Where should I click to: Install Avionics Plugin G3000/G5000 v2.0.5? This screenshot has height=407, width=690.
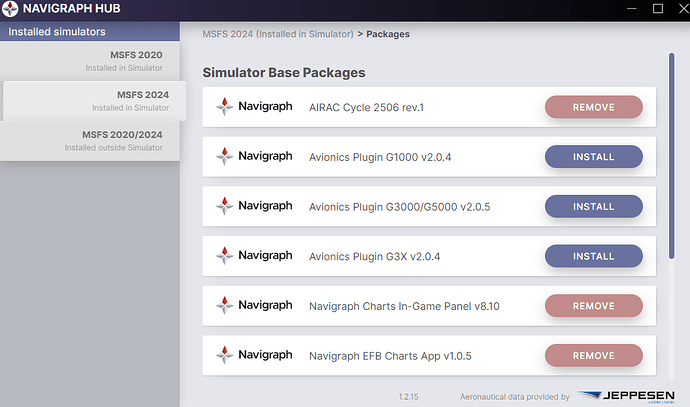tap(593, 206)
